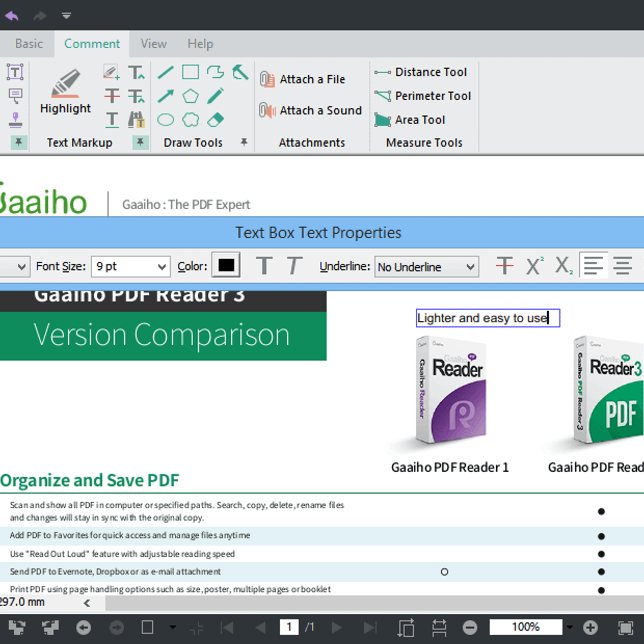Open the page layout dropdown arrow
Viewport: 644px width, 644px height.
coord(173,627)
